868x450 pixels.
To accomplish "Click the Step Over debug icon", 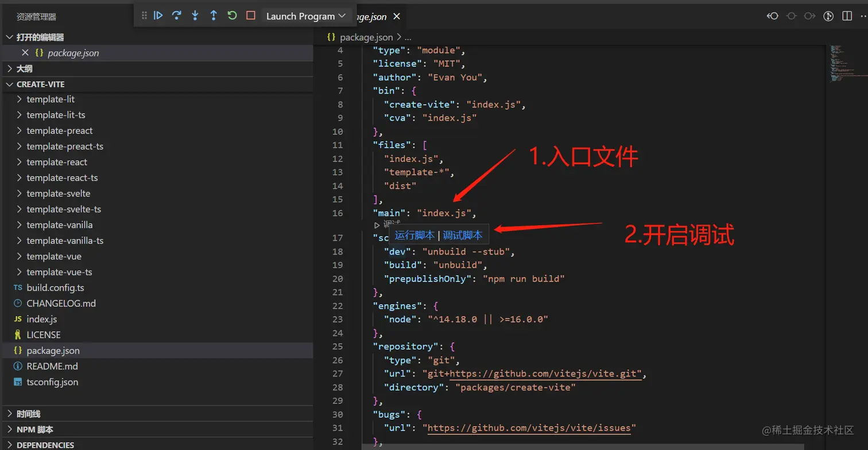I will tap(177, 16).
